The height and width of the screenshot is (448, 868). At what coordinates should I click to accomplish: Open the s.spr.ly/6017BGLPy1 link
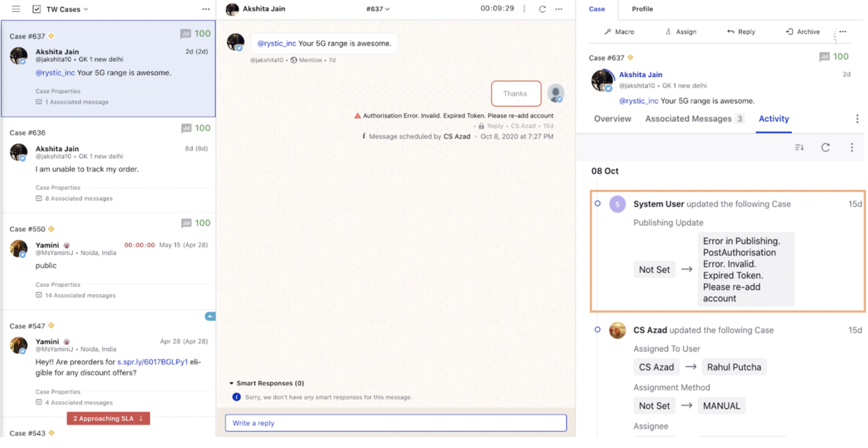(152, 362)
